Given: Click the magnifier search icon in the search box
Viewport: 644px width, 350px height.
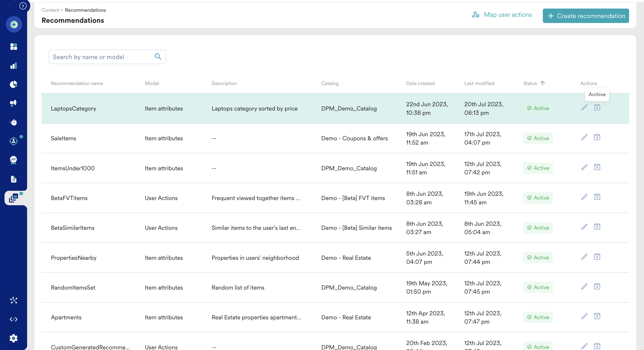Looking at the screenshot, I should (158, 57).
